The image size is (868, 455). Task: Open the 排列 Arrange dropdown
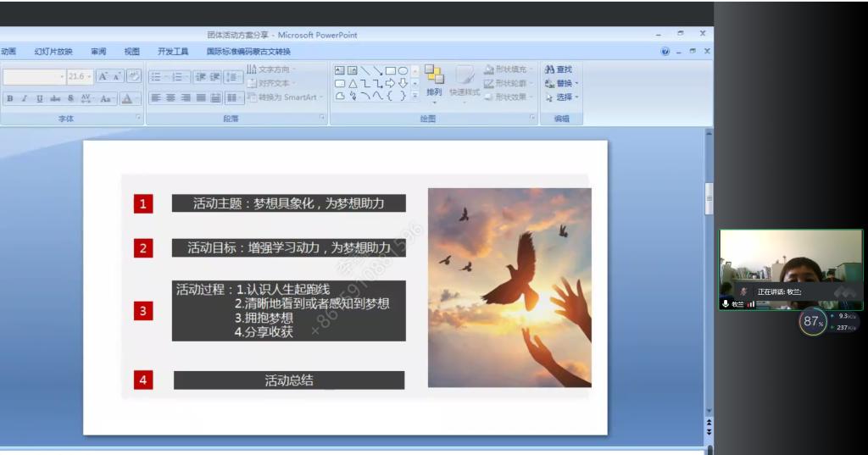point(434,84)
